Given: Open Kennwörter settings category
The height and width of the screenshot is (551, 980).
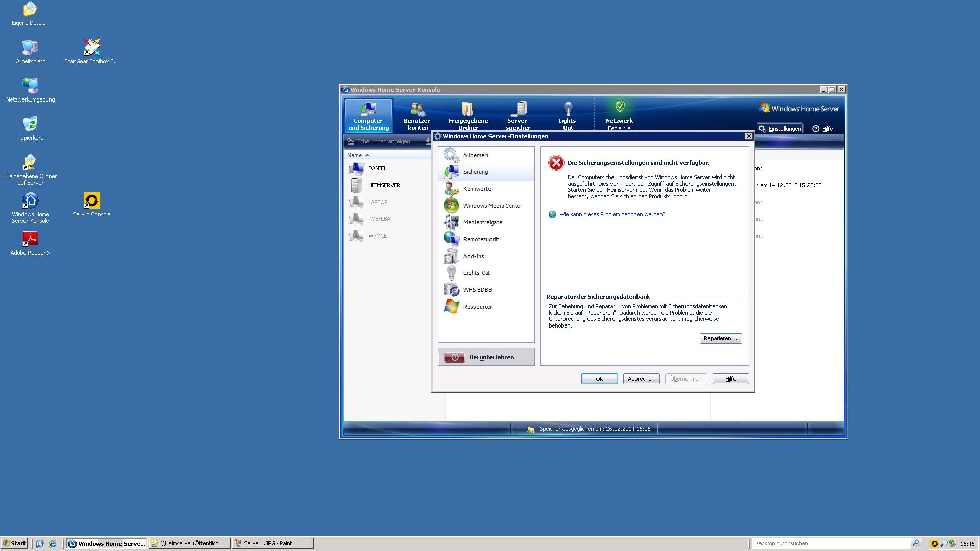Looking at the screenshot, I should click(x=486, y=189).
